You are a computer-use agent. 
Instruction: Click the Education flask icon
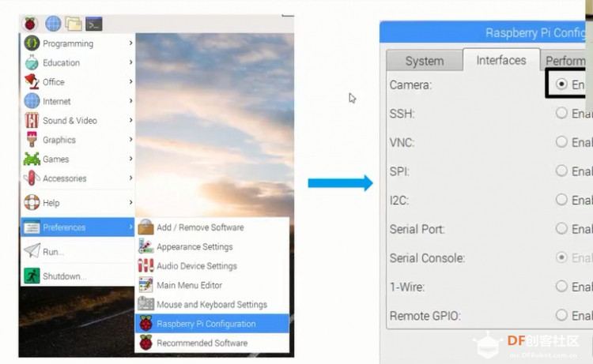pos(32,62)
